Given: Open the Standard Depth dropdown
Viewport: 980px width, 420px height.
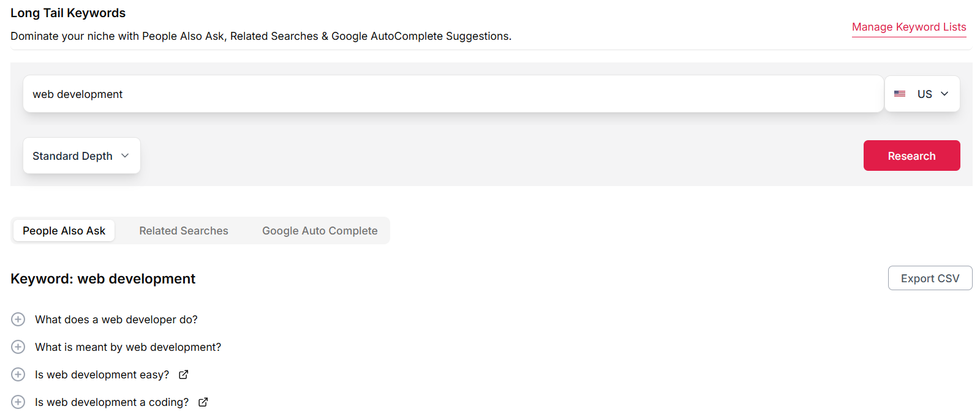Looking at the screenshot, I should pos(81,156).
